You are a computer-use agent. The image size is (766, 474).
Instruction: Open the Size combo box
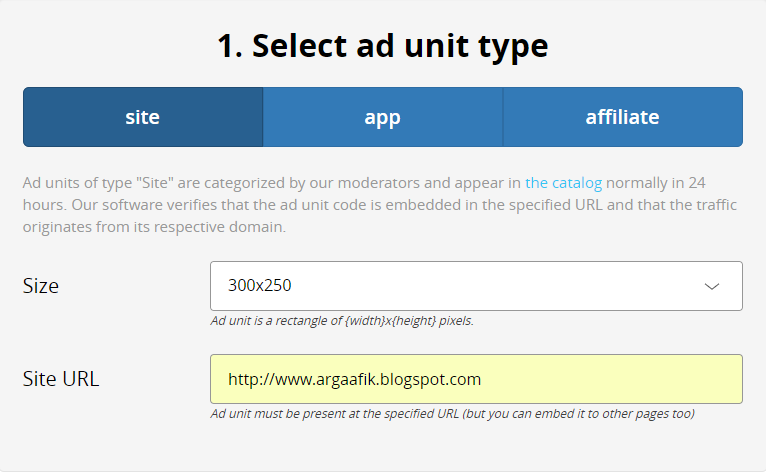476,286
